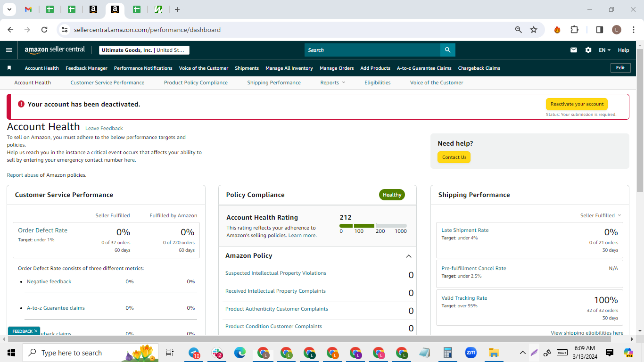Click the search magnifier button in Seller Central
The image size is (644, 362).
click(x=448, y=50)
